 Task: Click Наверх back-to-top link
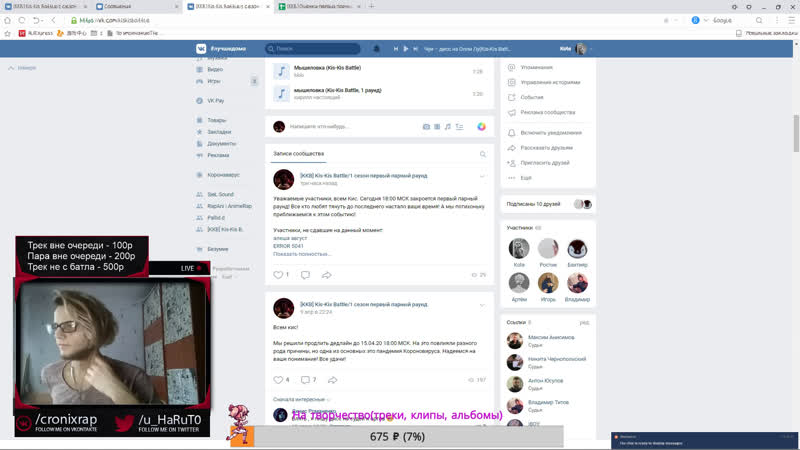pos(22,68)
